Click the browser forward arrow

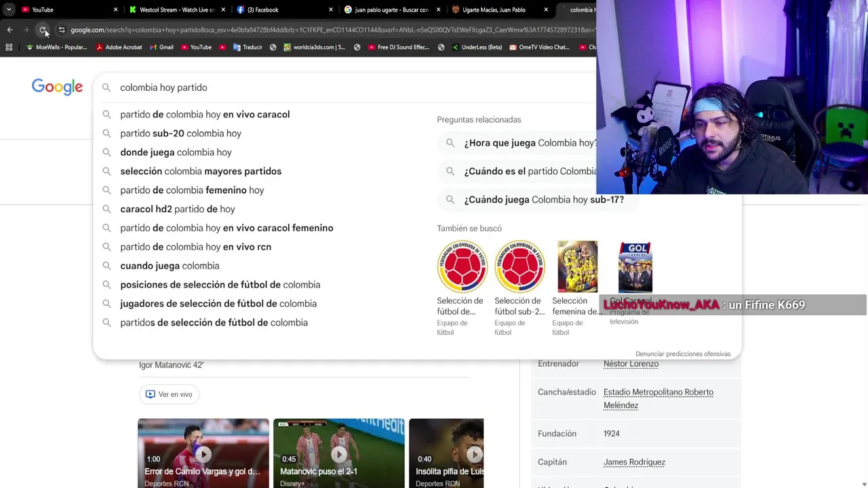point(26,30)
